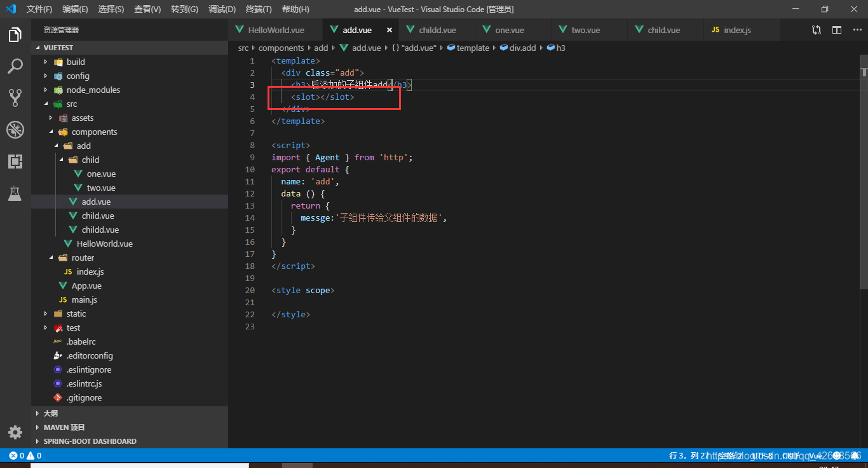Collapse the VUETEST explorer section
This screenshot has height=468, width=868.
pos(130,48)
